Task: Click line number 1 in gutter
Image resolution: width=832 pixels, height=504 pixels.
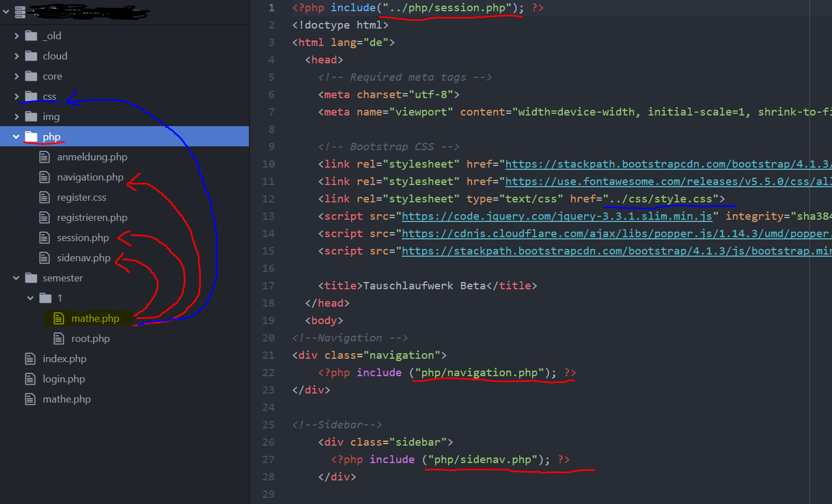Action: [x=271, y=8]
